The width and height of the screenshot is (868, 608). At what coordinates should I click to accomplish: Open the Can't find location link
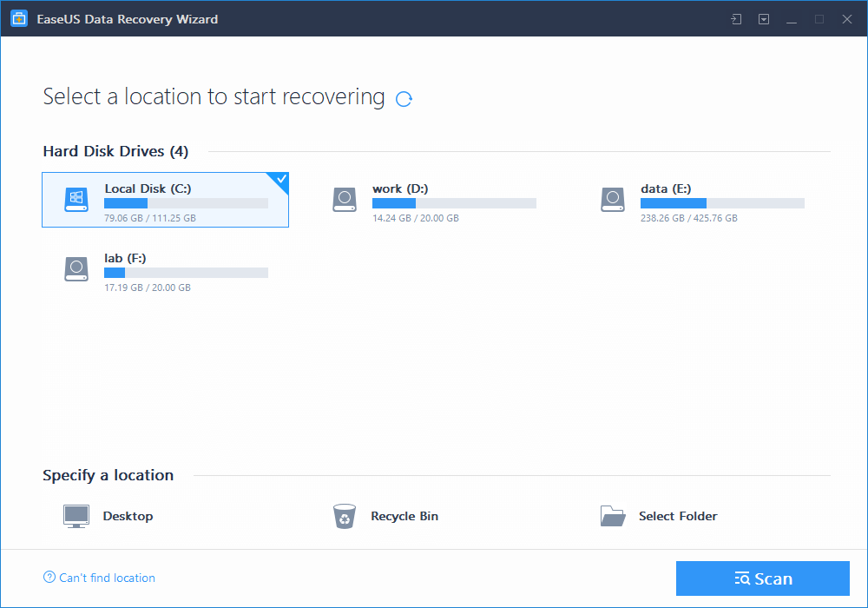(x=98, y=578)
